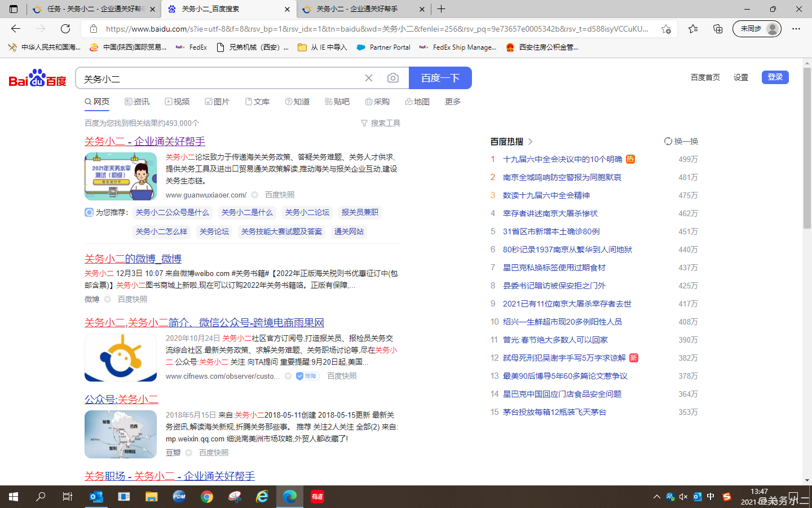Click suggestion 报关员兼职

(x=360, y=212)
